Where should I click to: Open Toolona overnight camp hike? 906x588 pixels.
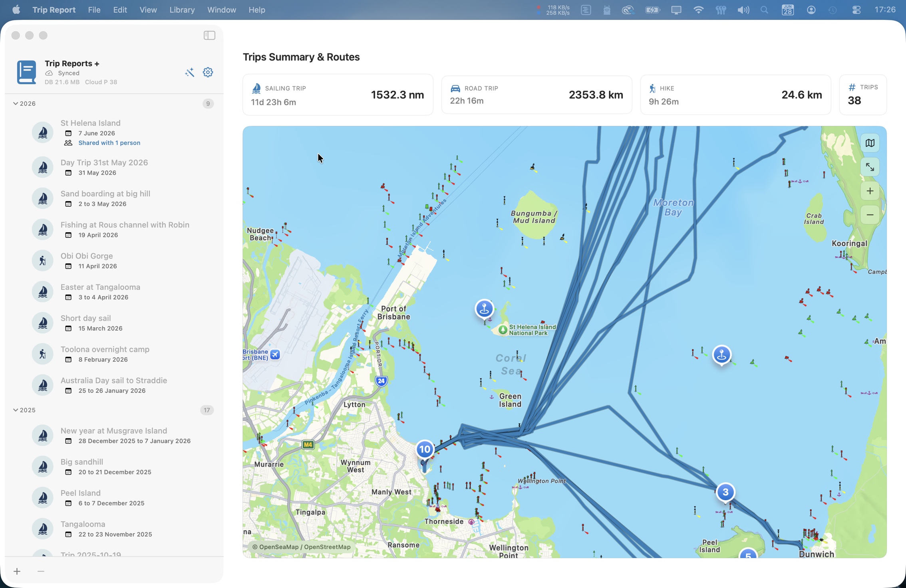tap(114, 354)
